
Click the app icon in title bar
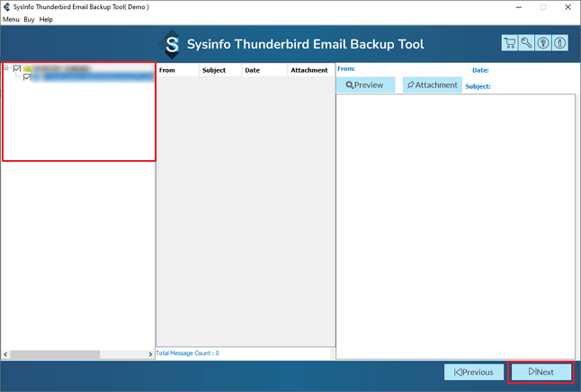click(x=7, y=6)
